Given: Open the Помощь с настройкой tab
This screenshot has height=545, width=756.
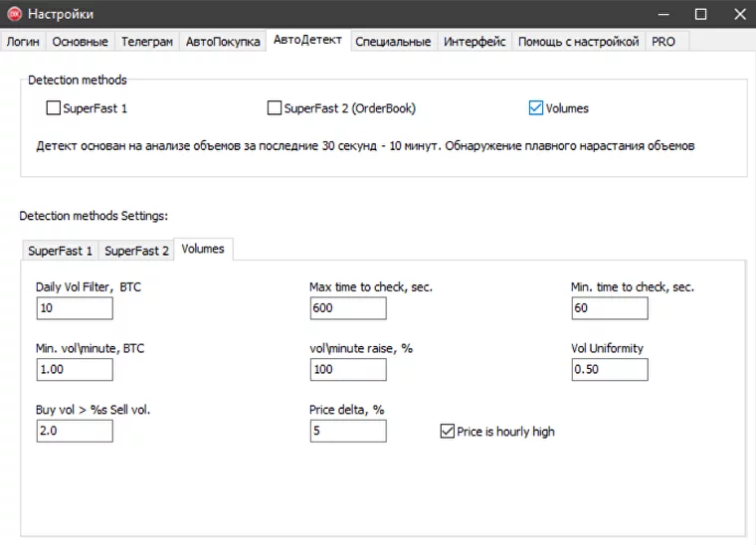Looking at the screenshot, I should tap(578, 42).
